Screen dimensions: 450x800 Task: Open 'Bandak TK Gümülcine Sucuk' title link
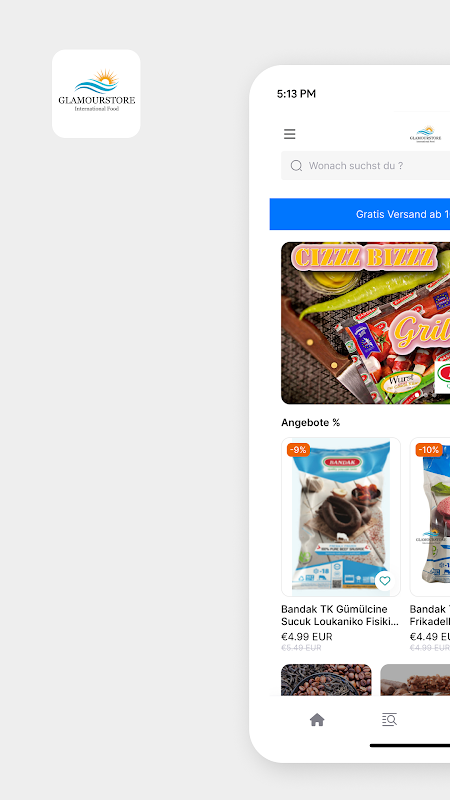[x=340, y=615]
